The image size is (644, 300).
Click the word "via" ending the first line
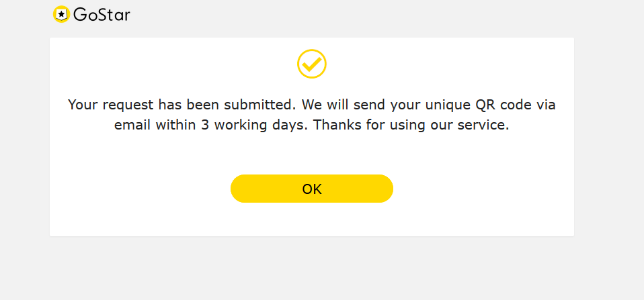point(546,105)
